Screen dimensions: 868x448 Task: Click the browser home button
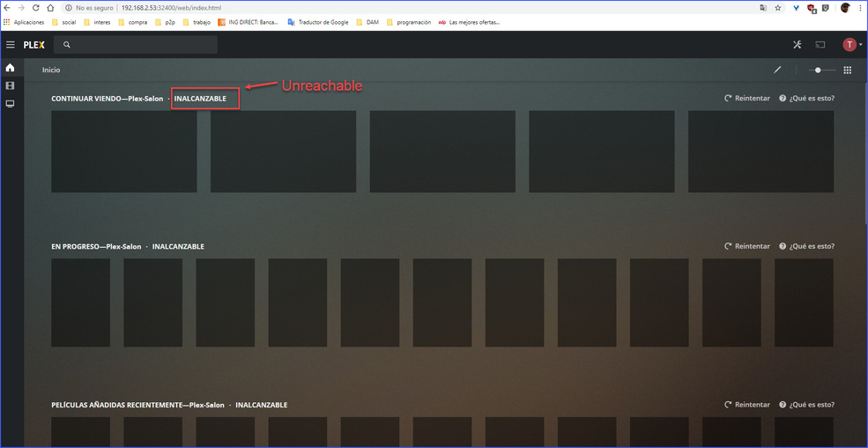(50, 8)
